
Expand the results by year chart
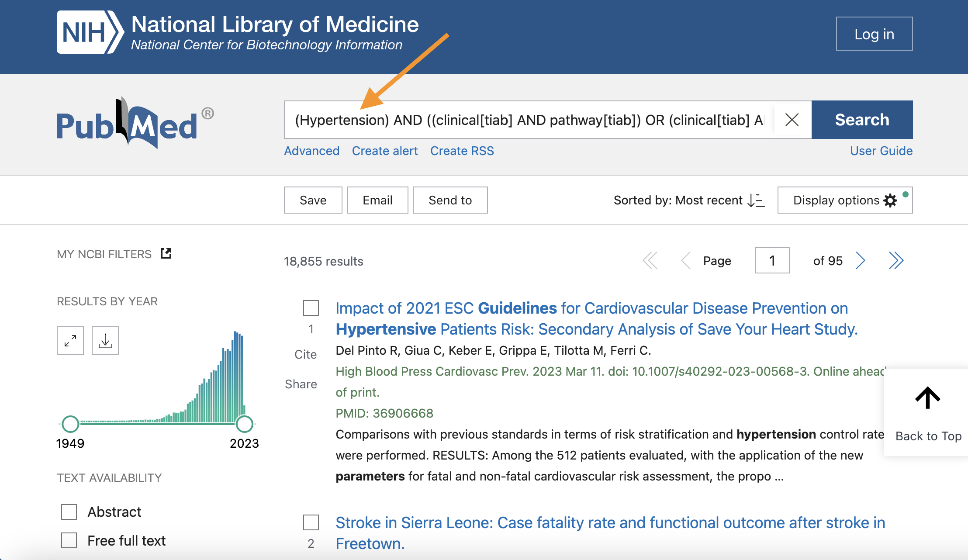70,341
